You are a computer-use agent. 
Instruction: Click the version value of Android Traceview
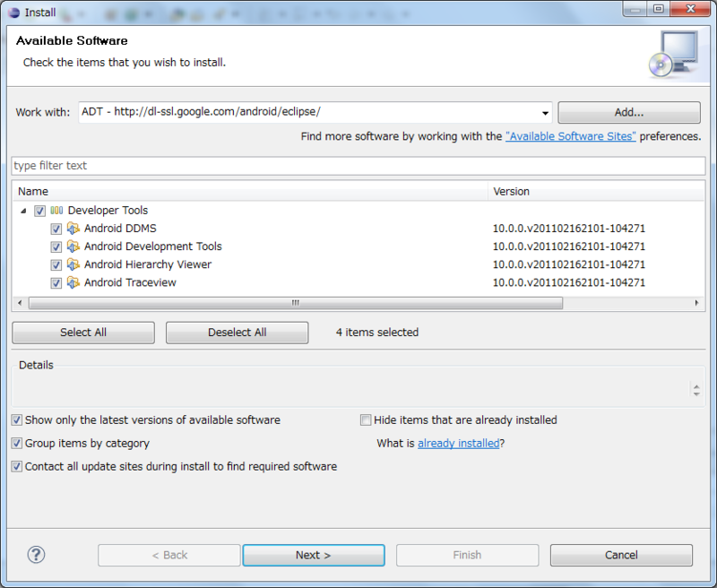(x=569, y=282)
